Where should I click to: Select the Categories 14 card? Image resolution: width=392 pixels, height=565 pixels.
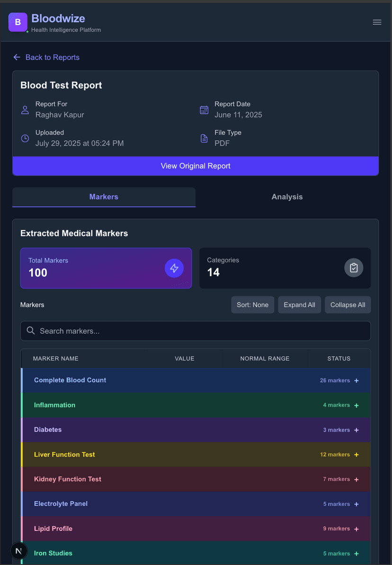[285, 268]
